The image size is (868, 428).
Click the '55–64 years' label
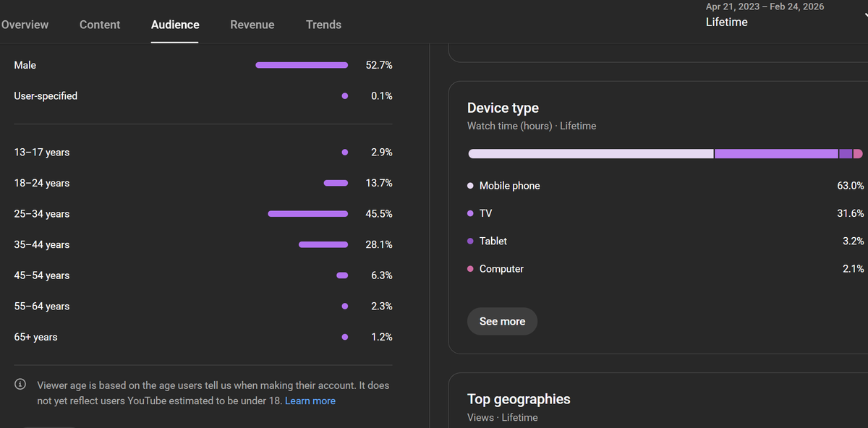(42, 307)
